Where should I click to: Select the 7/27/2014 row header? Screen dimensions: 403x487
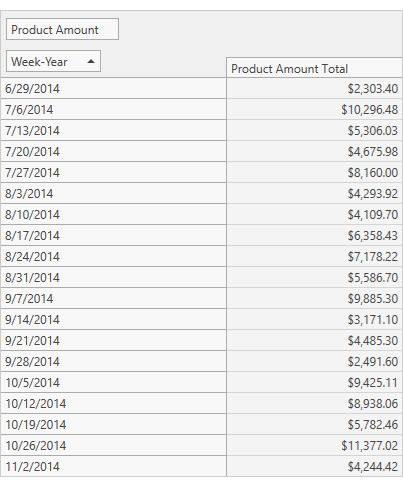(x=113, y=172)
